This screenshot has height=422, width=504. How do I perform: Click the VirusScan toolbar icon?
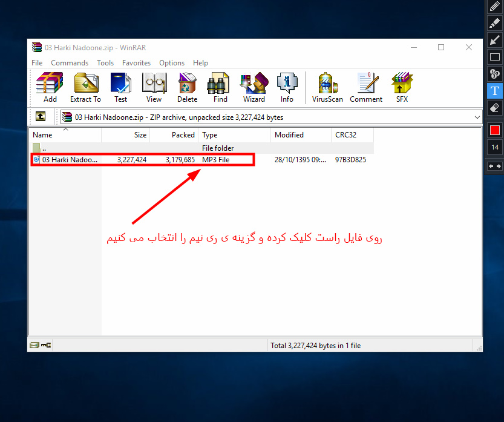[x=327, y=87]
